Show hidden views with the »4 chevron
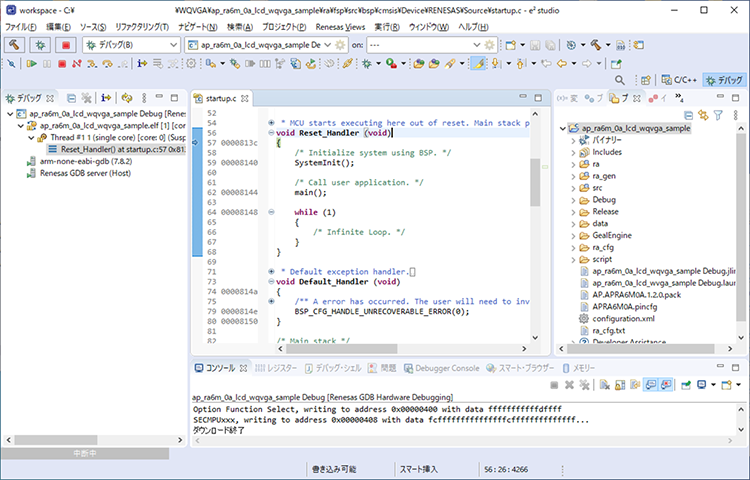 pos(679,98)
